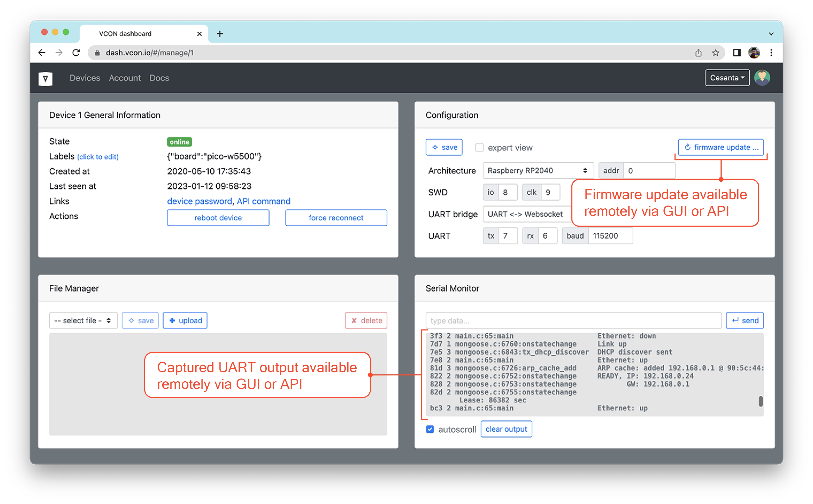Screen dimensions: 813x504
Task: Open the Docs menu item
Action: coord(159,78)
